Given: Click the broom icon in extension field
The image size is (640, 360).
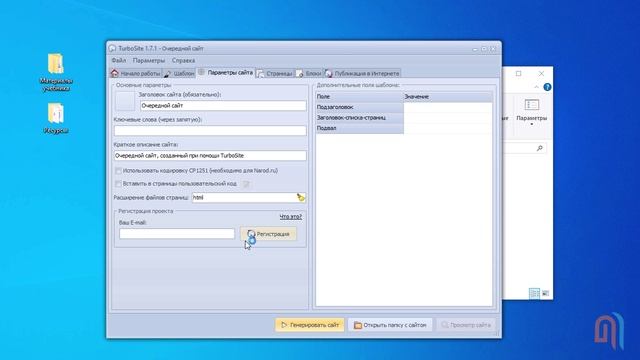Looking at the screenshot, I should [x=301, y=198].
